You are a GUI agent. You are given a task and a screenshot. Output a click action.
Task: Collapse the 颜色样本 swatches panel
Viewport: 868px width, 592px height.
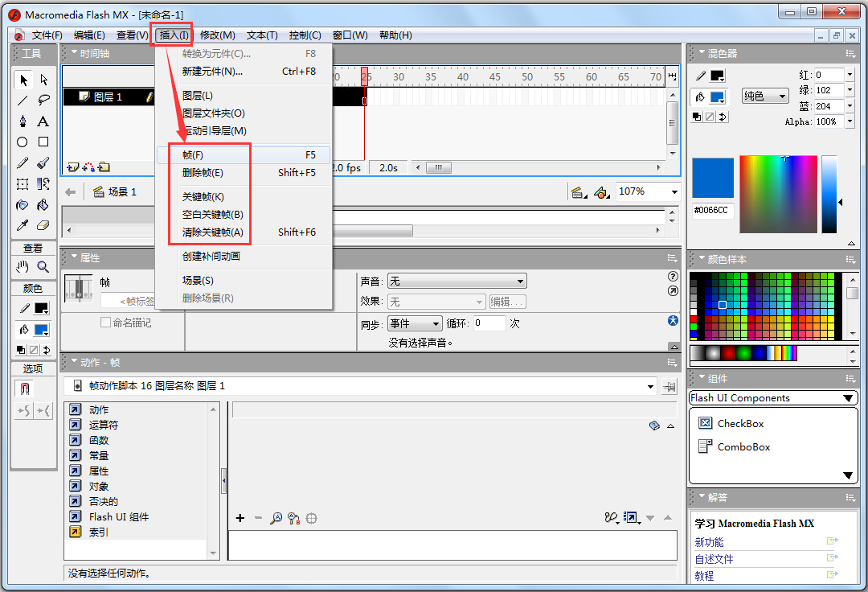click(702, 259)
